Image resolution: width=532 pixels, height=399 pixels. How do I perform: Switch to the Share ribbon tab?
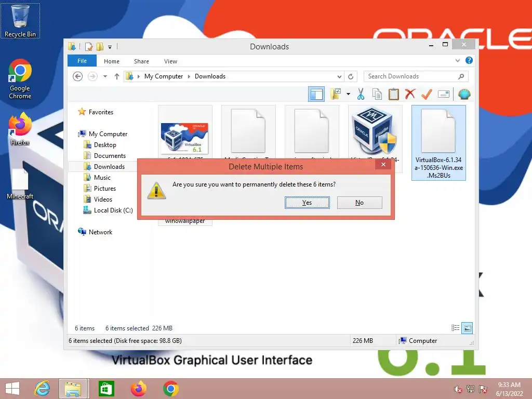[141, 61]
